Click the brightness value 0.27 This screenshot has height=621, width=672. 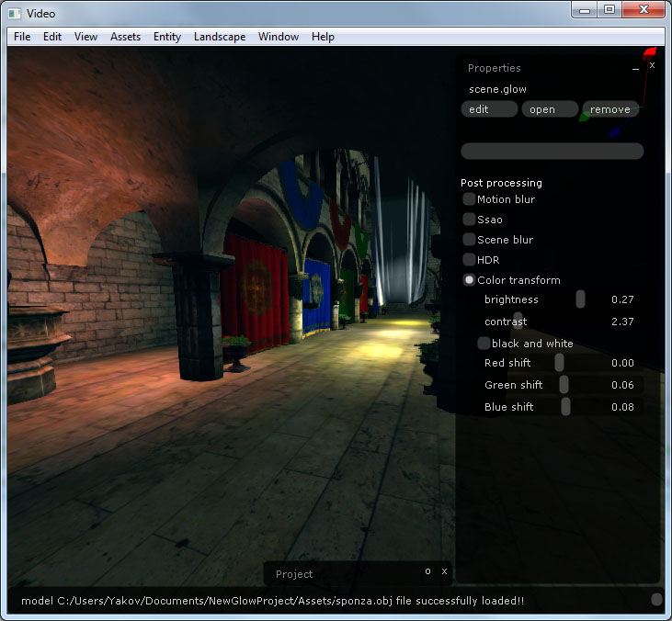pos(622,299)
